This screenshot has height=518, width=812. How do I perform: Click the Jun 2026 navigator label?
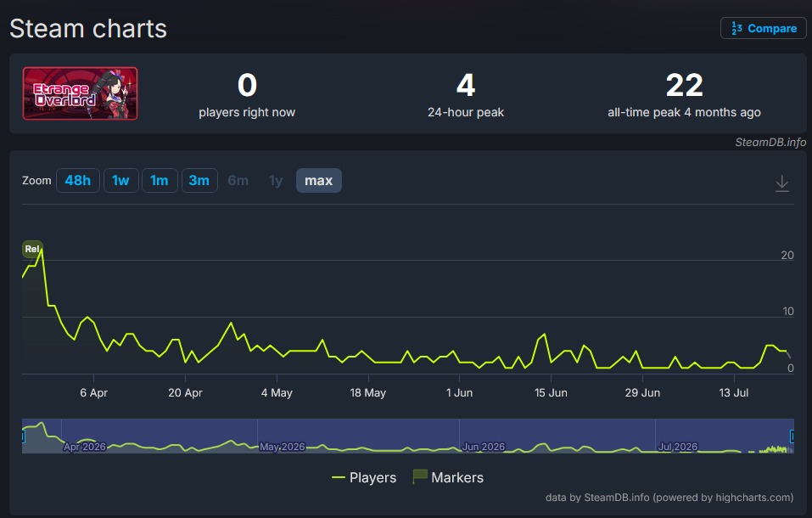[483, 447]
